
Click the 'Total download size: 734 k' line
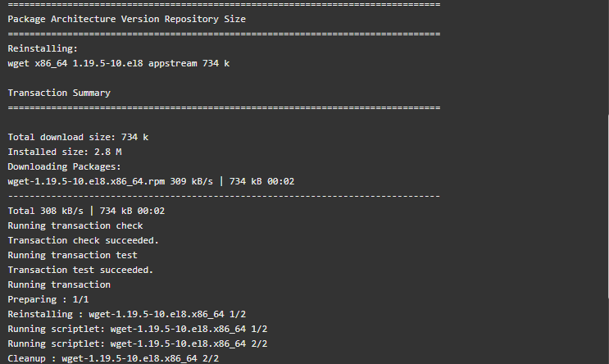78,137
